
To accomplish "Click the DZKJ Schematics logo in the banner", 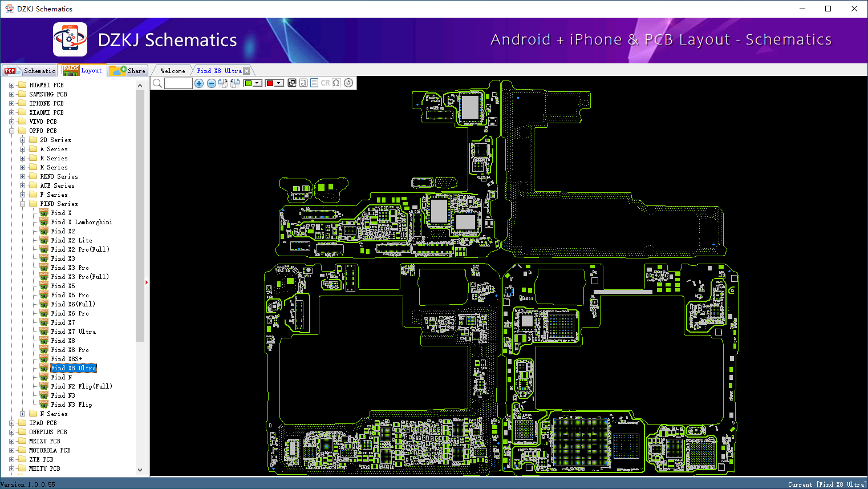I will [x=70, y=39].
